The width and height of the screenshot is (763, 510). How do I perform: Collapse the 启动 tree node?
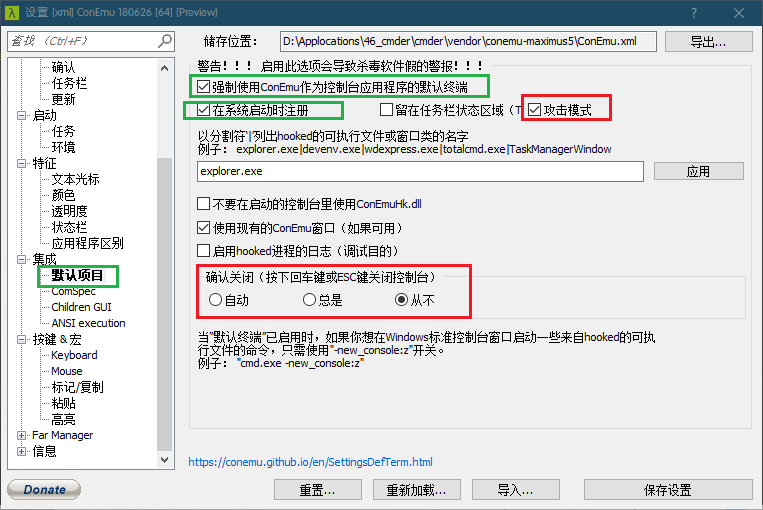[21, 115]
